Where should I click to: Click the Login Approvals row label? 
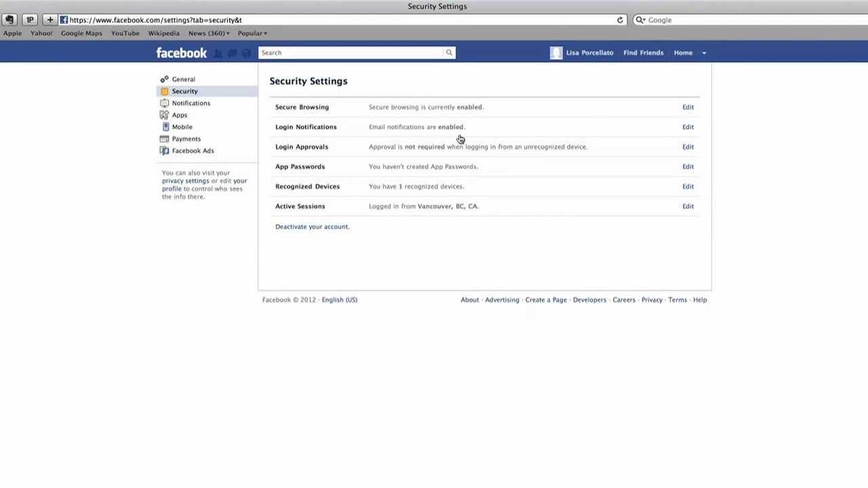[302, 146]
